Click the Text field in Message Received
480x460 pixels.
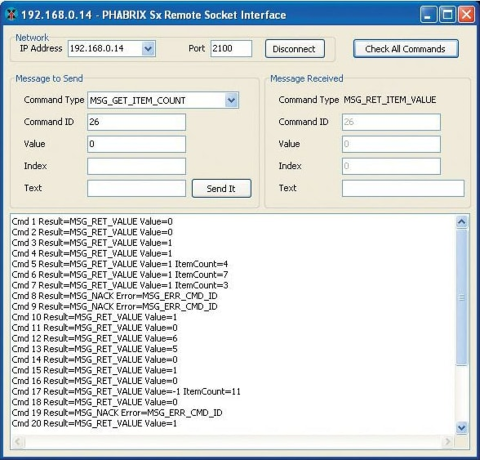pos(403,188)
